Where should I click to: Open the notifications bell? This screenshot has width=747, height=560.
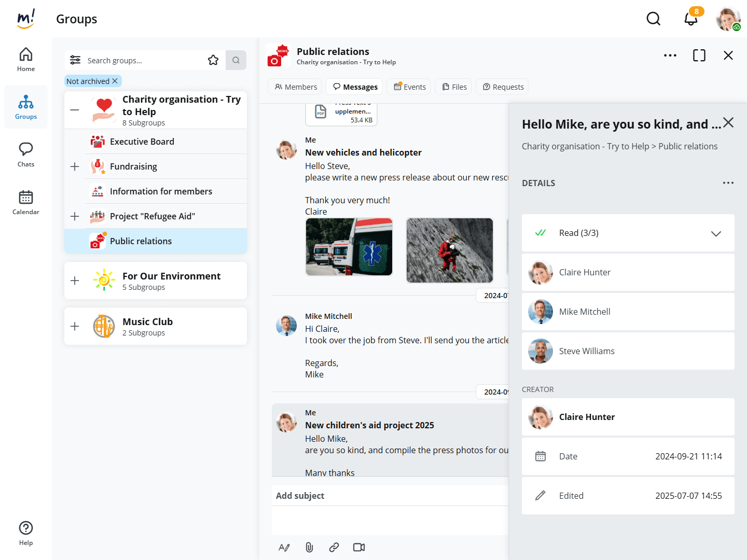690,19
